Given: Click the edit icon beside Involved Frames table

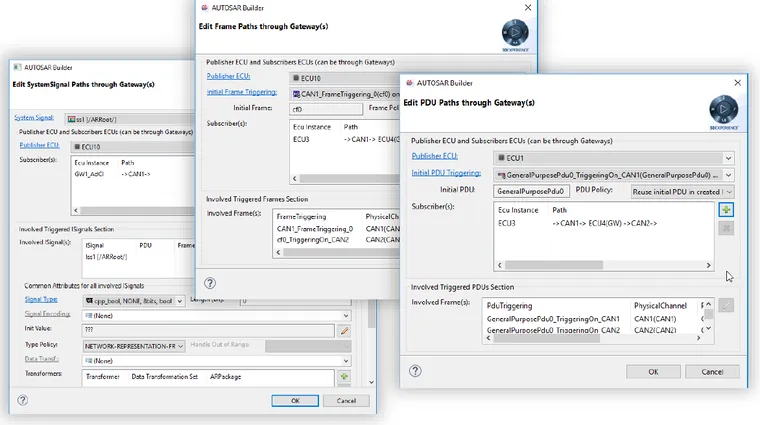Looking at the screenshot, I should click(x=726, y=305).
